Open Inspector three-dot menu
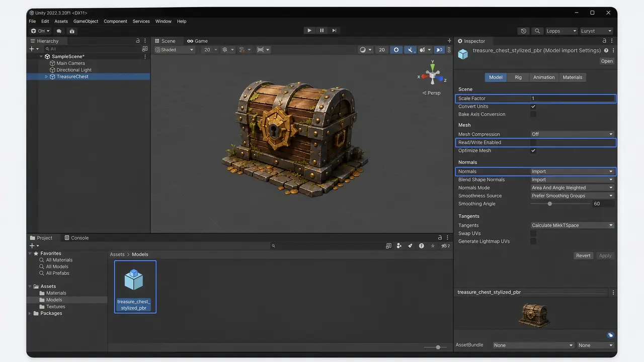Screen dimensions: 644x362 tap(612, 41)
